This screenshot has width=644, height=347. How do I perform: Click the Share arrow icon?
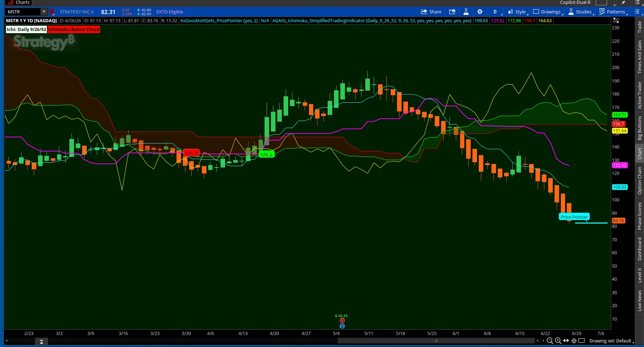pos(424,12)
